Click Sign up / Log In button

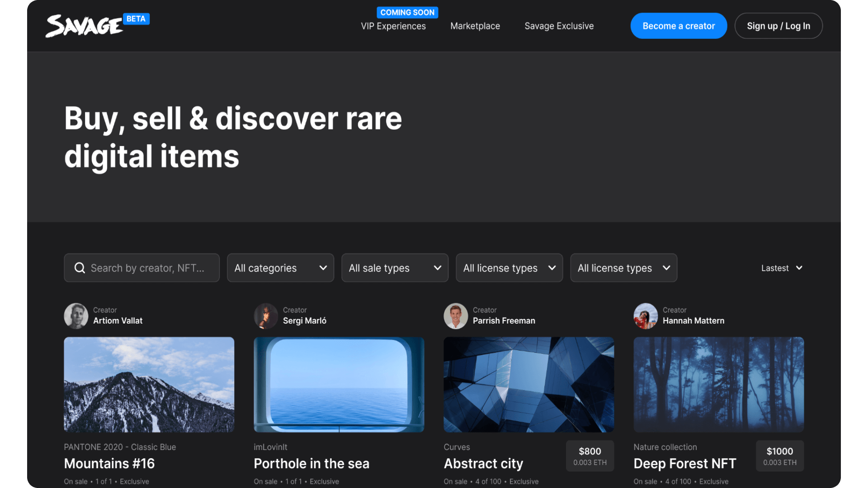[x=778, y=26]
